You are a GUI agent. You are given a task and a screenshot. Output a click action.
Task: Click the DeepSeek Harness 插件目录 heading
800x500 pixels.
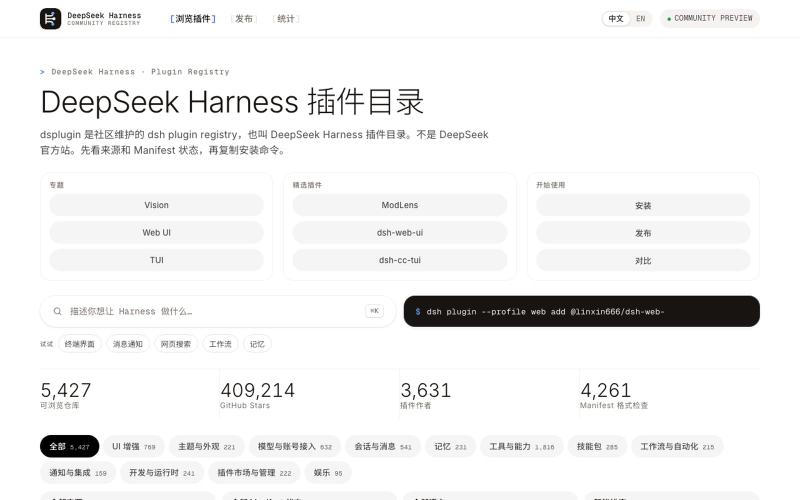click(232, 102)
